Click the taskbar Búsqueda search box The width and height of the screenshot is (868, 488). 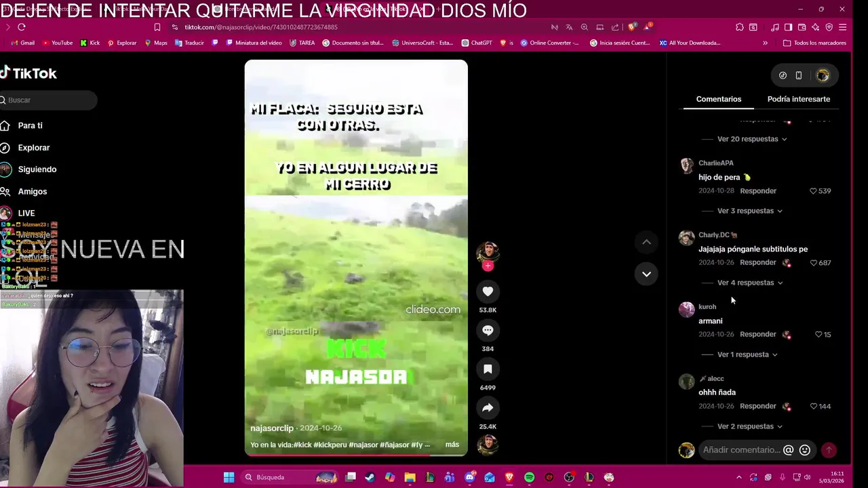pos(290,477)
